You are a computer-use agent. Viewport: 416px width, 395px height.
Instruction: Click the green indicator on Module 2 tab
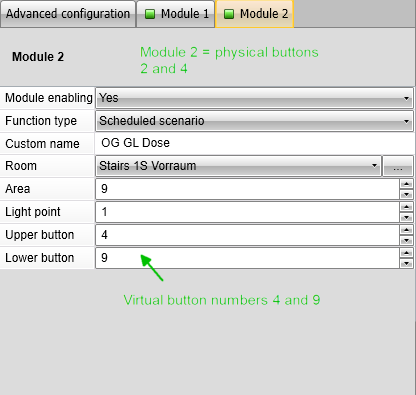[229, 14]
